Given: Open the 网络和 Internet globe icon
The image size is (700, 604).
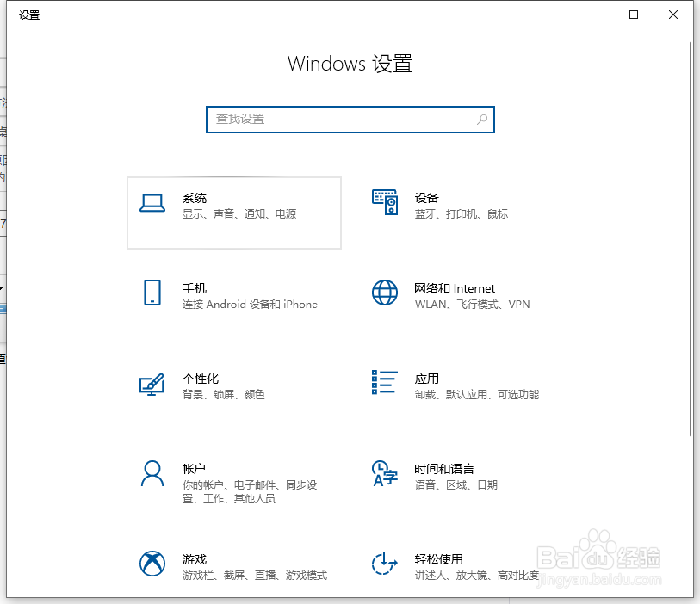Looking at the screenshot, I should 385,293.
